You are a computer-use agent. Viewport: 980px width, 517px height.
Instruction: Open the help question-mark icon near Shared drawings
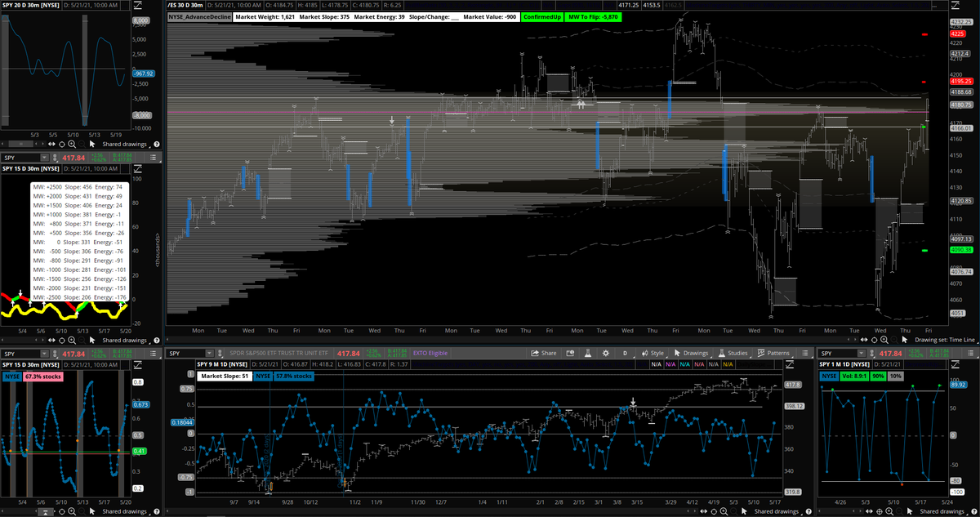pos(157,341)
